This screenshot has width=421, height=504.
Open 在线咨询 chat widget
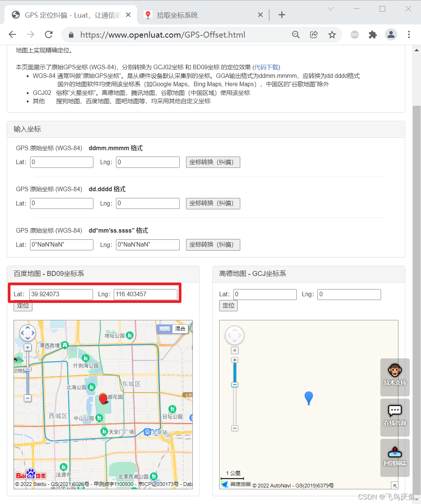point(395,417)
